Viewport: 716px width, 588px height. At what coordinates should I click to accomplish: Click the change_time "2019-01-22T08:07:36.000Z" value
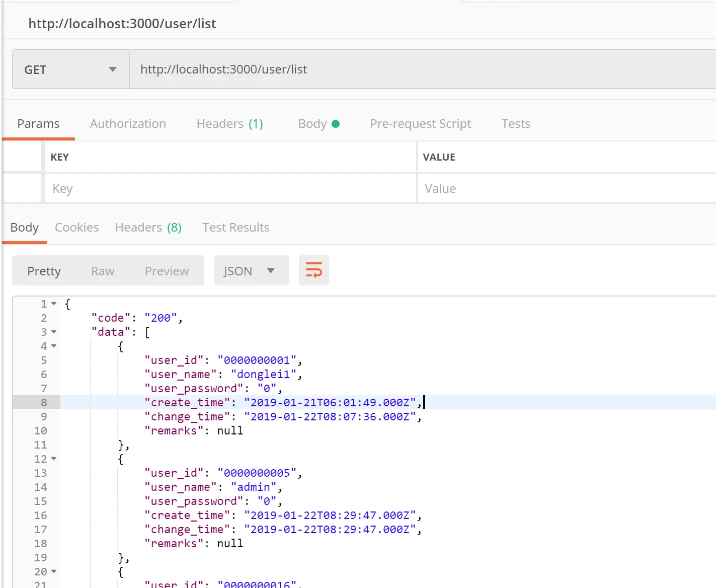tap(330, 416)
